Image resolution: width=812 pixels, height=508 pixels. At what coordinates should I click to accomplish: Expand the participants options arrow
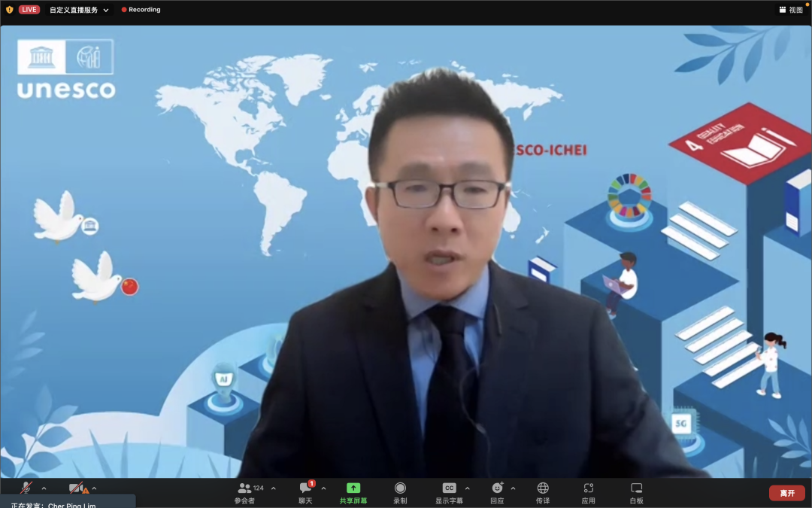[273, 488]
